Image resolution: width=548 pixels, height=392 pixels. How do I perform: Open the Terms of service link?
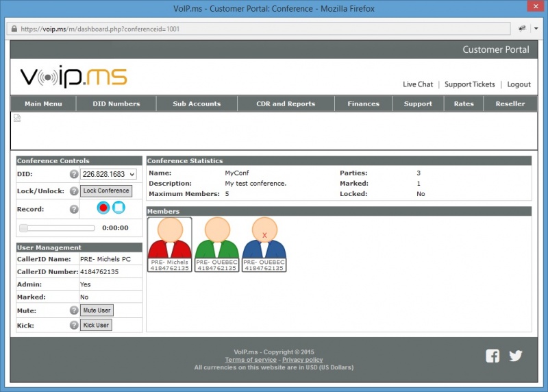pos(251,360)
